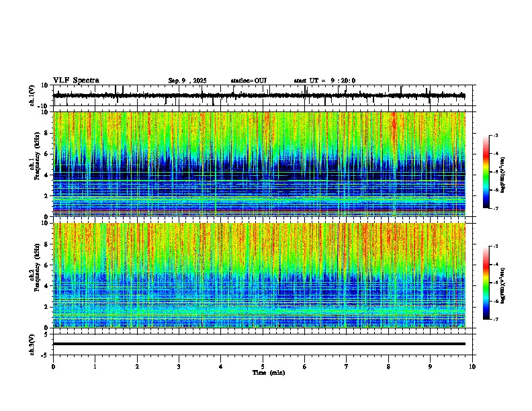Click time axis tick label "9"
532x411 pixels.
pyautogui.click(x=430, y=367)
